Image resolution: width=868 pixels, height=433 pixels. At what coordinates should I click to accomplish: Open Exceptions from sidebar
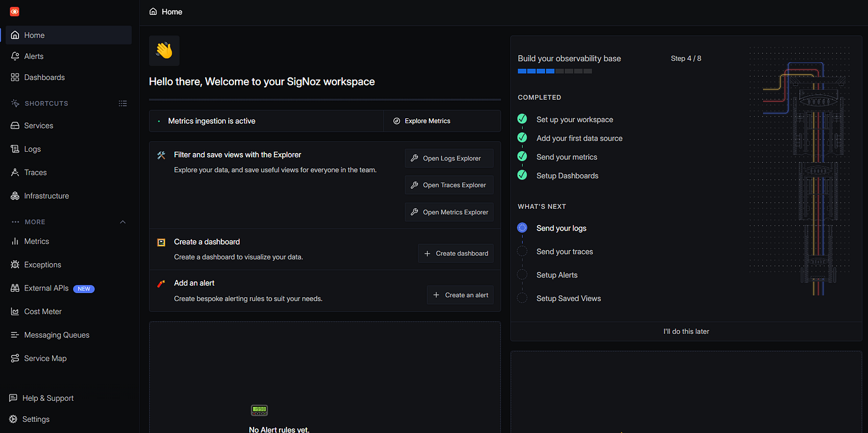point(69,265)
